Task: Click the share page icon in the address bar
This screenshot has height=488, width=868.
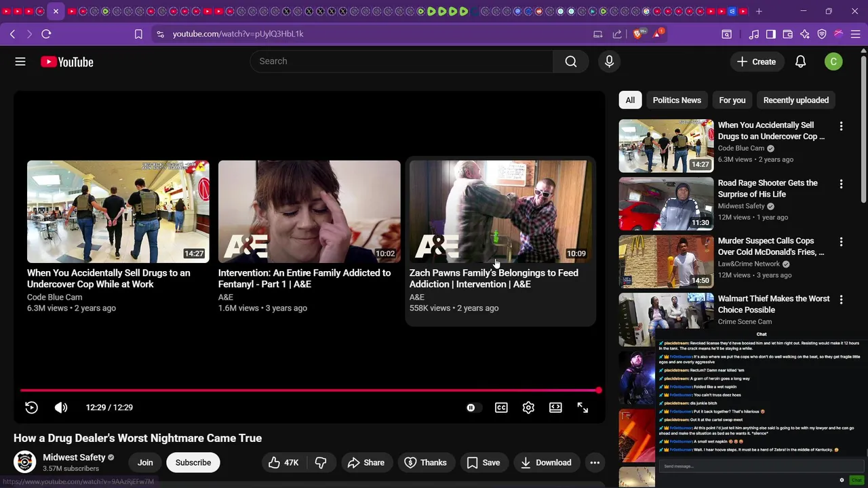Action: pos(617,34)
